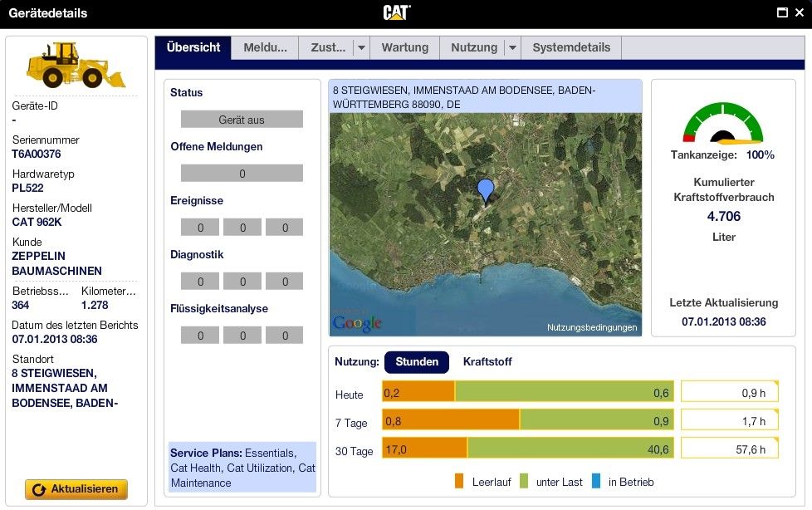Open the Systemdetails tab
The width and height of the screenshot is (812, 510).
(571, 47)
